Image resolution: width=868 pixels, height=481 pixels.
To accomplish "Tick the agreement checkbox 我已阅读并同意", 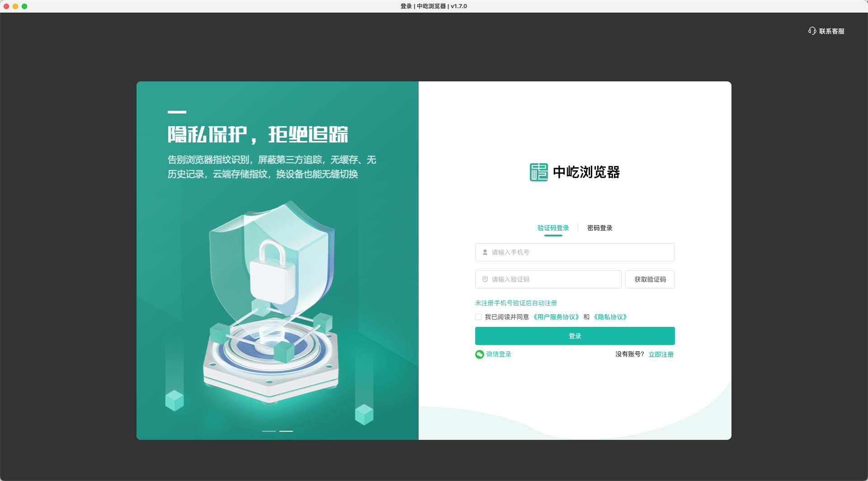I will [478, 317].
